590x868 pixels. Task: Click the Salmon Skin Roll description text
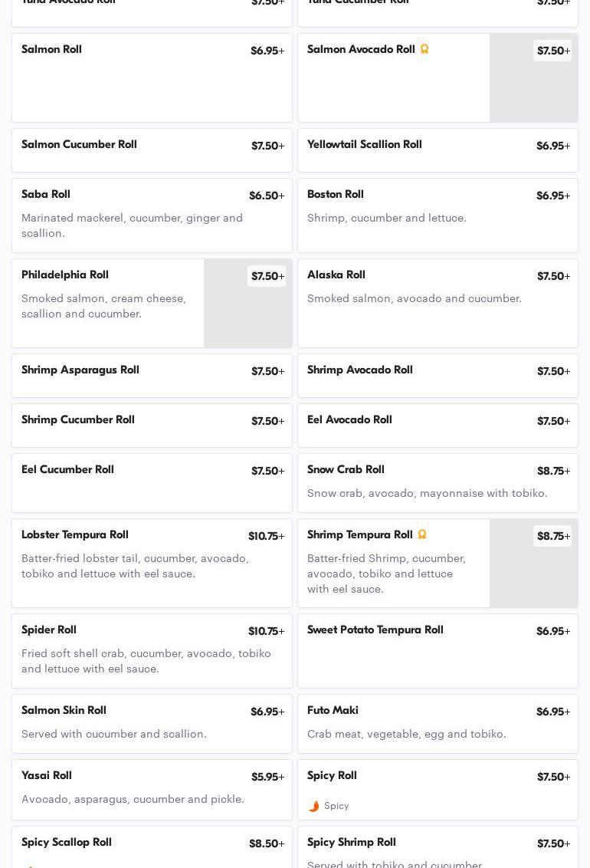[114, 734]
